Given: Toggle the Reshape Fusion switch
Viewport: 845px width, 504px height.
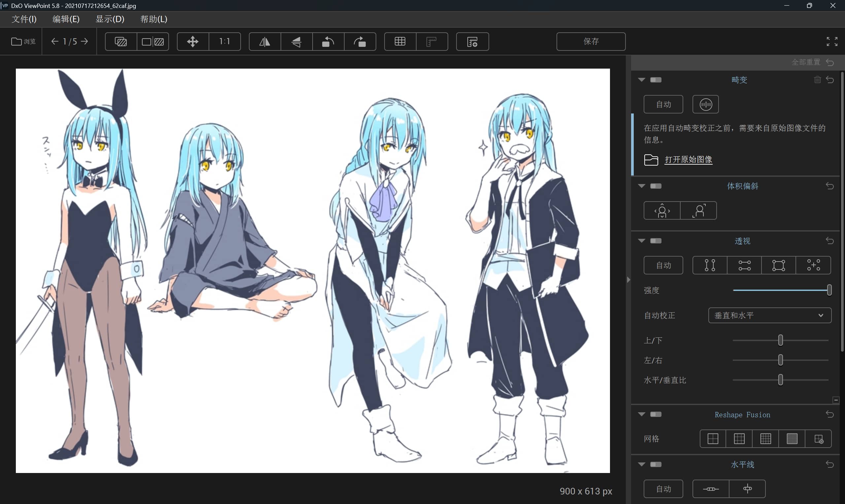Looking at the screenshot, I should tap(656, 414).
